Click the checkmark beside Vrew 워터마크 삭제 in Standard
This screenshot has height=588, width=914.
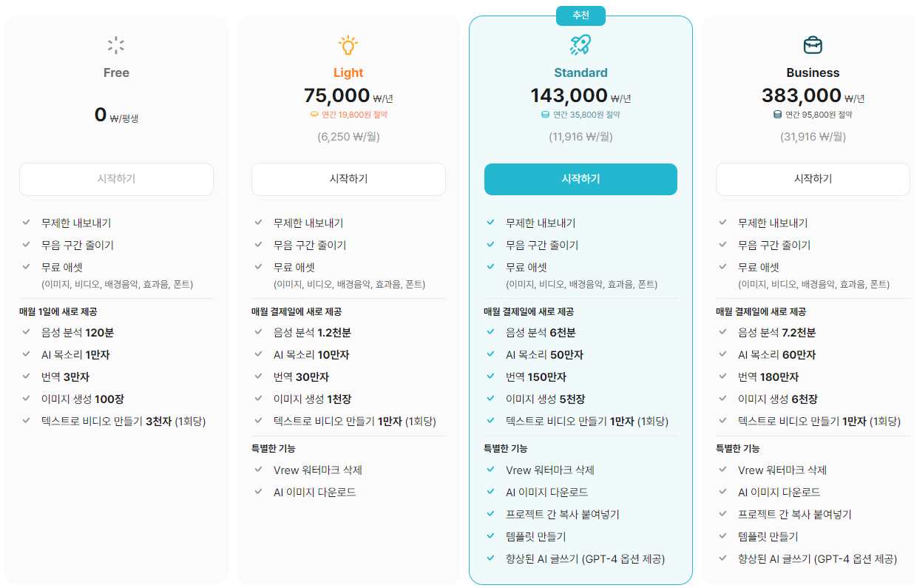click(492, 469)
